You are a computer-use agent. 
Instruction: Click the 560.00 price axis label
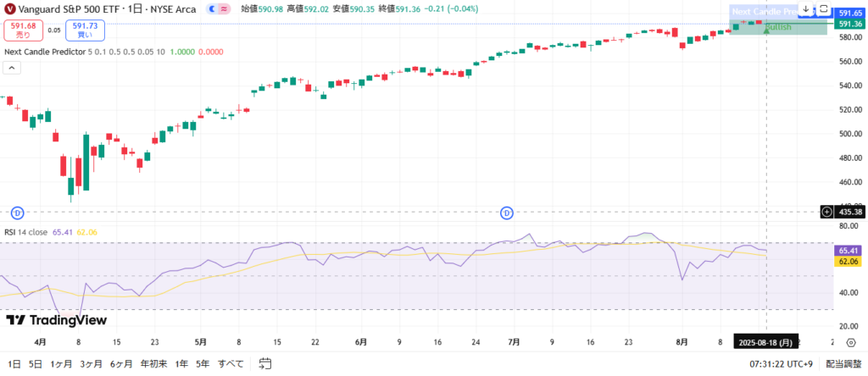point(851,61)
